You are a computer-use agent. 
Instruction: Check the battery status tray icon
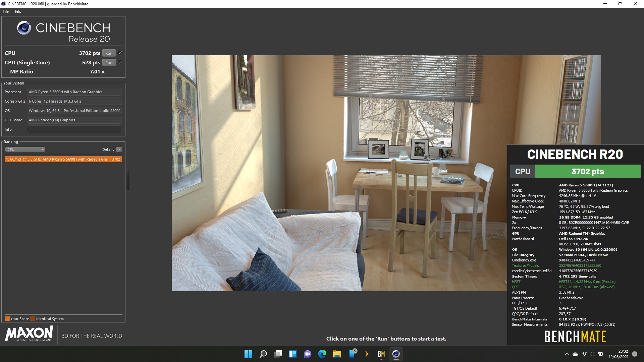tap(601, 354)
